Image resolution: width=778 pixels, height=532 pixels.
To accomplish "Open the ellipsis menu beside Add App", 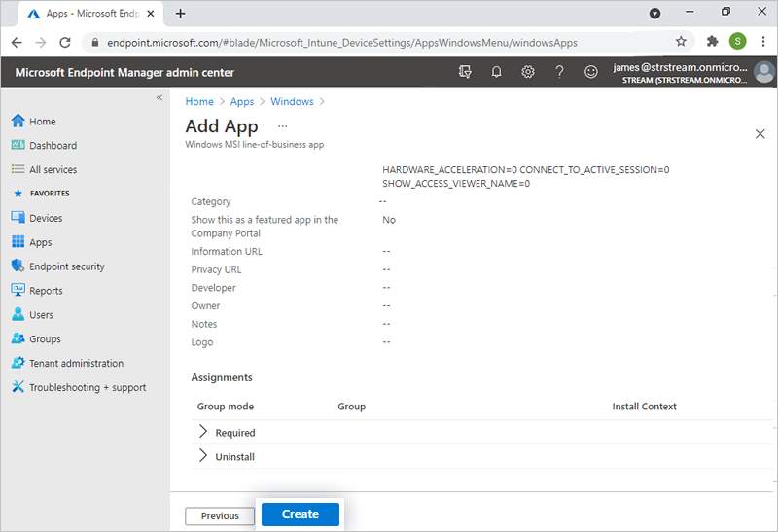I will tap(283, 126).
